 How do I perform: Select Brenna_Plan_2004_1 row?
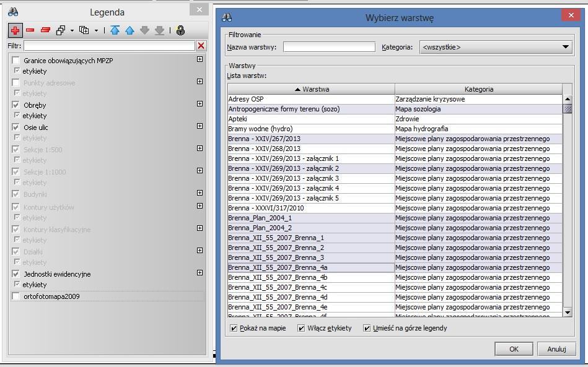coord(395,218)
